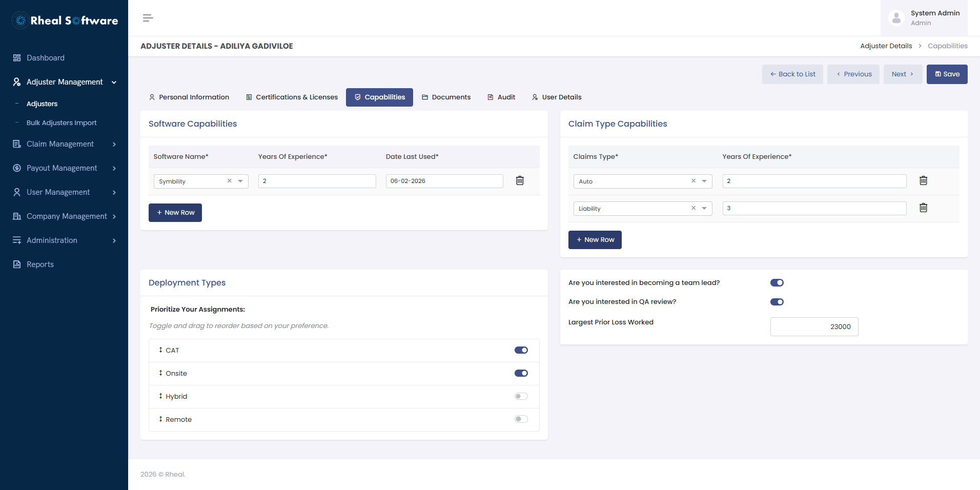Screen dimensions: 980x490
Task: Click the System Admin avatar icon
Action: [x=896, y=18]
